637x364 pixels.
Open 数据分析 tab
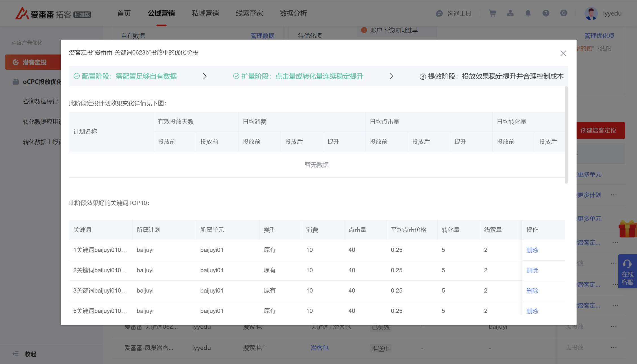tap(293, 13)
